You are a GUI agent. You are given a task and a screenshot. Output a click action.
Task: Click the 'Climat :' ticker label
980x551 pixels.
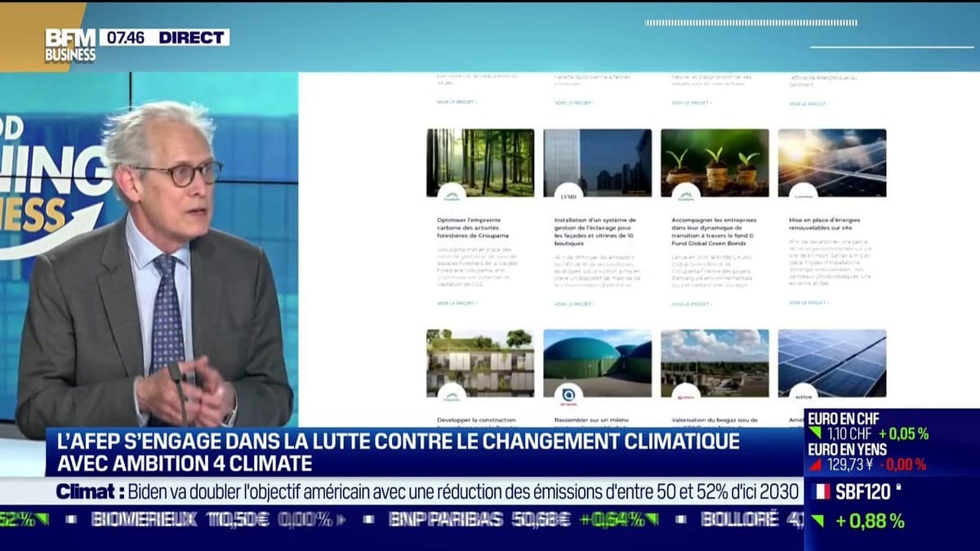90,491
